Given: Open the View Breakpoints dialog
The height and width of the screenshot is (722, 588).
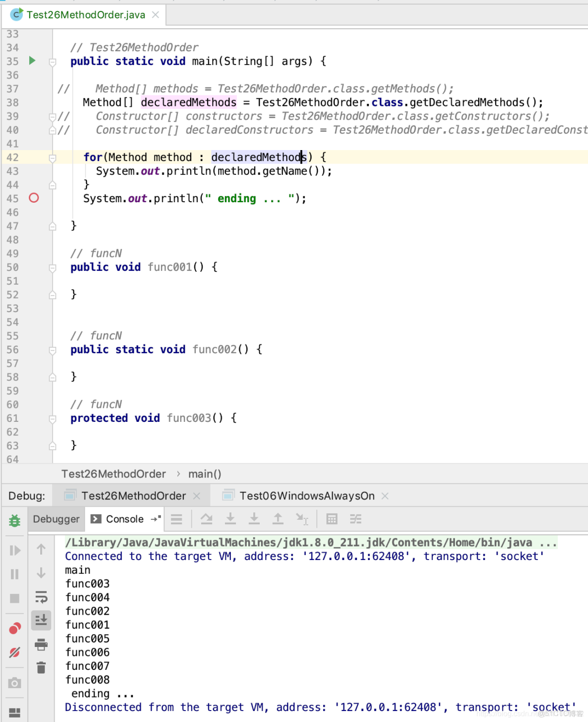Looking at the screenshot, I should 14,628.
